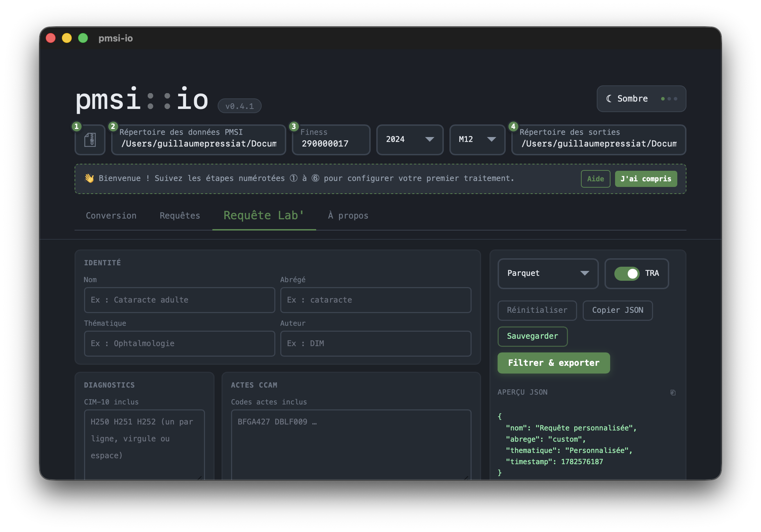This screenshot has height=532, width=761.
Task: Open the 2024 year dropdown
Action: click(x=410, y=140)
